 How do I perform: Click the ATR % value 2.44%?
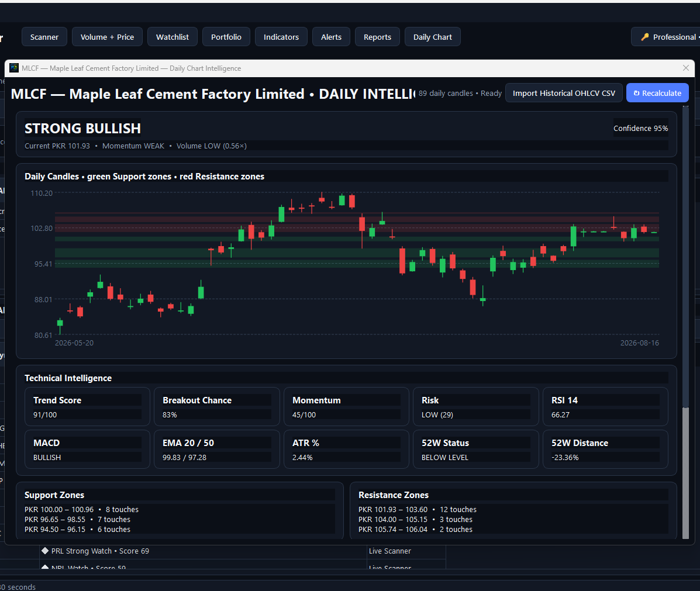pyautogui.click(x=302, y=458)
